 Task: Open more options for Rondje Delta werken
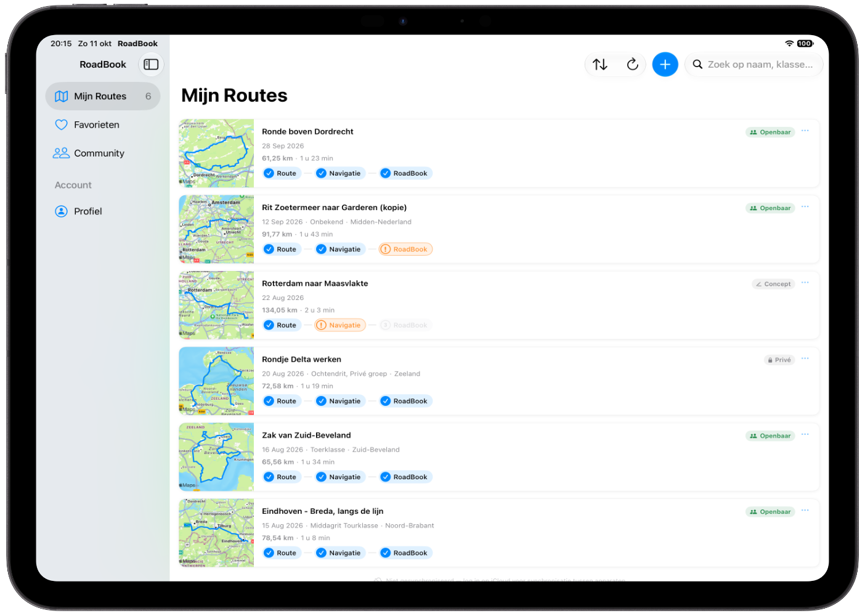pyautogui.click(x=805, y=359)
